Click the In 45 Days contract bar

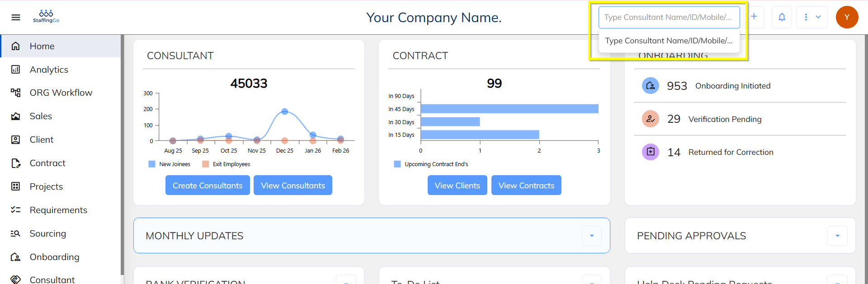pos(509,109)
